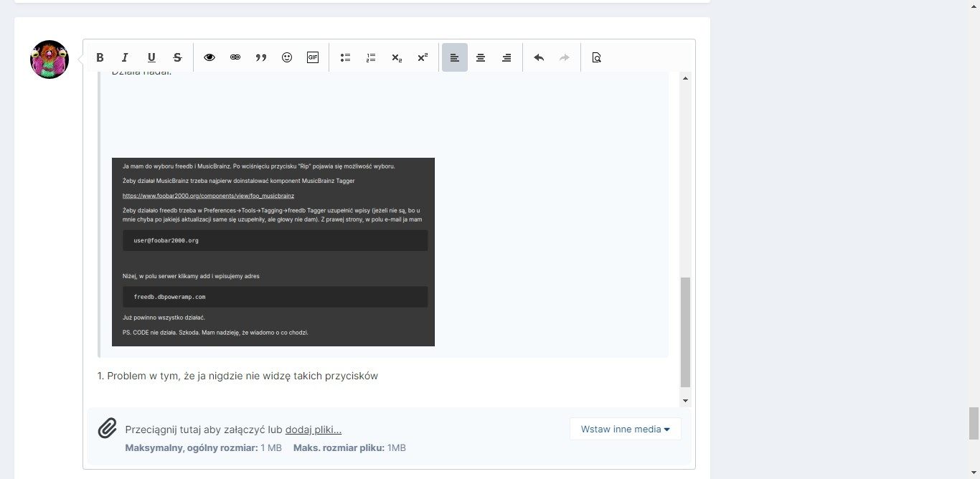Align text left
This screenshot has height=479, width=980.
455,57
